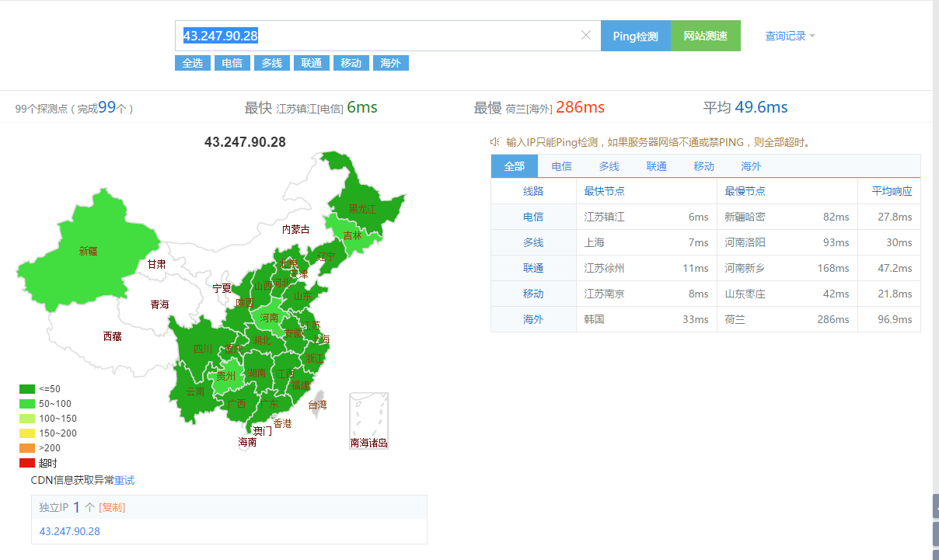Select the 全部 tab in results table
This screenshot has height=560, width=939.
click(x=514, y=166)
